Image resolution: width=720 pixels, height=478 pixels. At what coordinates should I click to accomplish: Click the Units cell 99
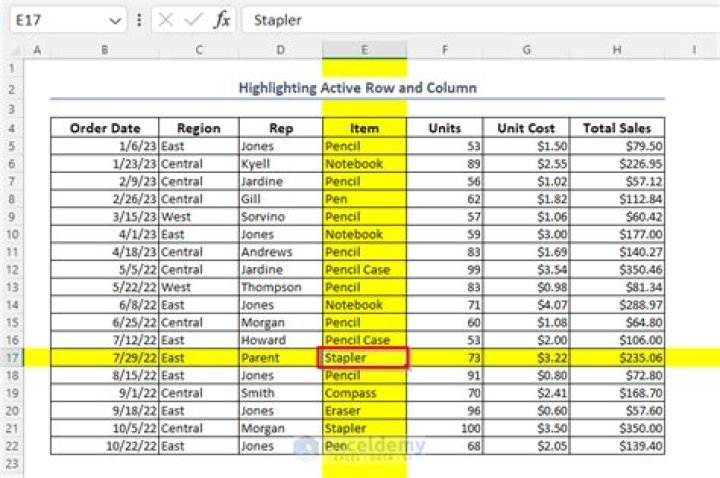click(x=444, y=270)
